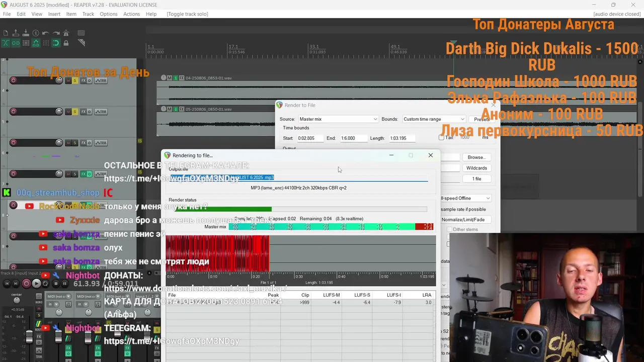Image resolution: width=644 pixels, height=362 pixels.
Task: Click Normalize/Limit/Fade button
Action: (x=465, y=220)
